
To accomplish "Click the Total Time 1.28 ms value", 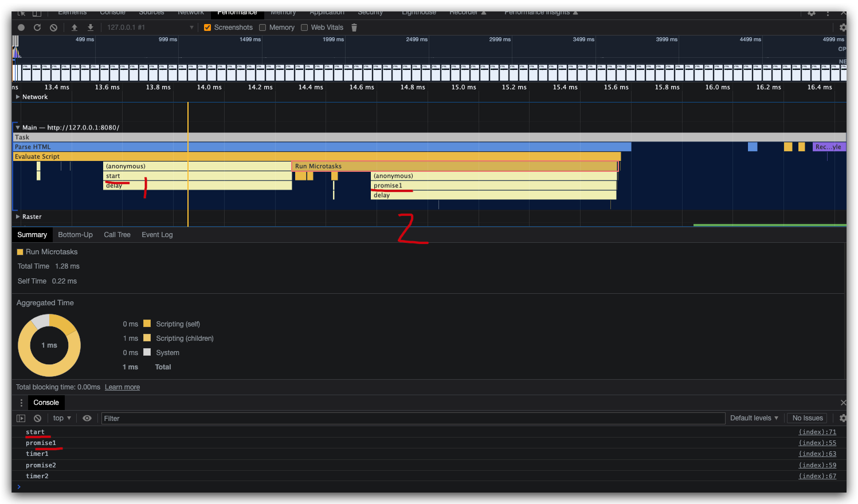I will (x=67, y=266).
